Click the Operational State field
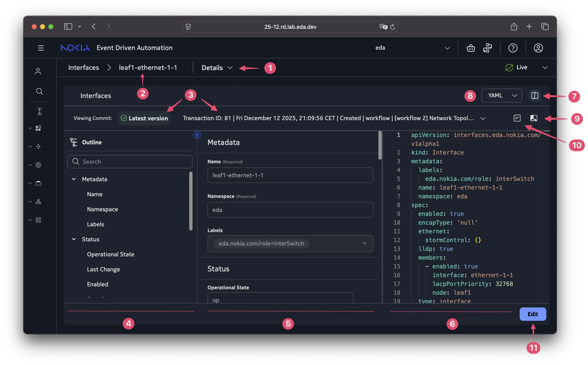Viewport: 588px width, 365px height. pyautogui.click(x=280, y=298)
